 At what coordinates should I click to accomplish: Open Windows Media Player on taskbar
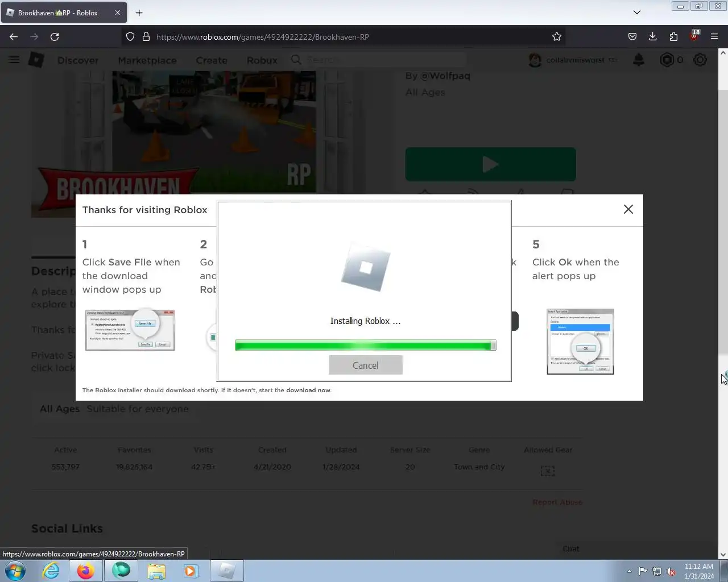click(x=191, y=571)
